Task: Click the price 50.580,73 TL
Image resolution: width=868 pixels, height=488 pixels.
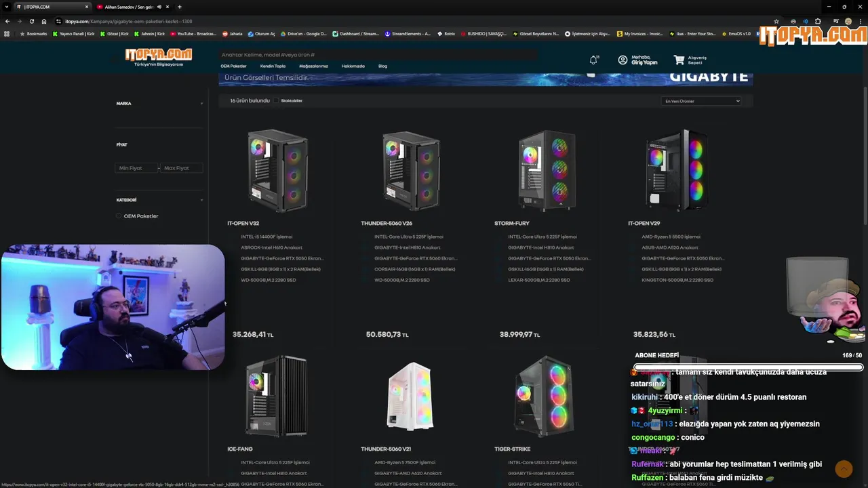Action: 387,335
